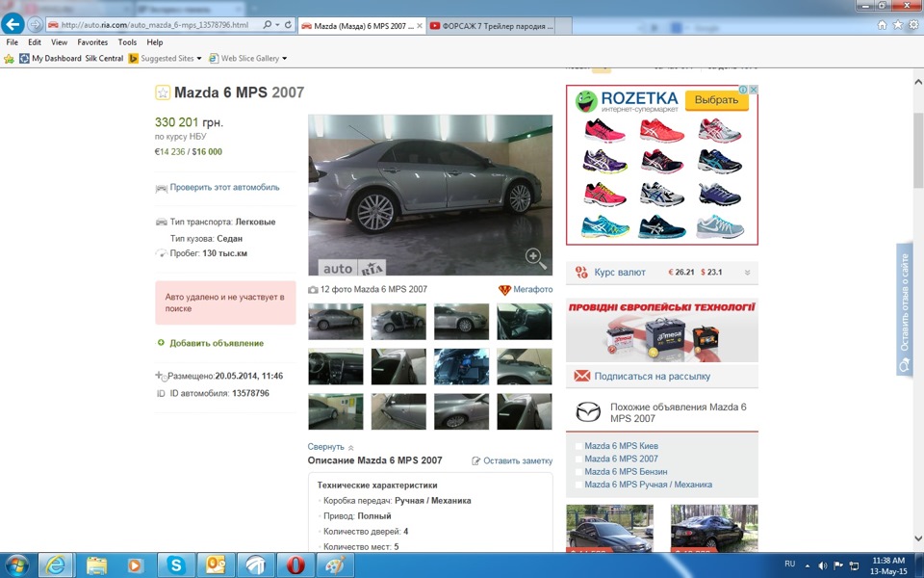Open Web Slice Gallery dropdown arrow
This screenshot has width=924, height=578.
[x=285, y=59]
